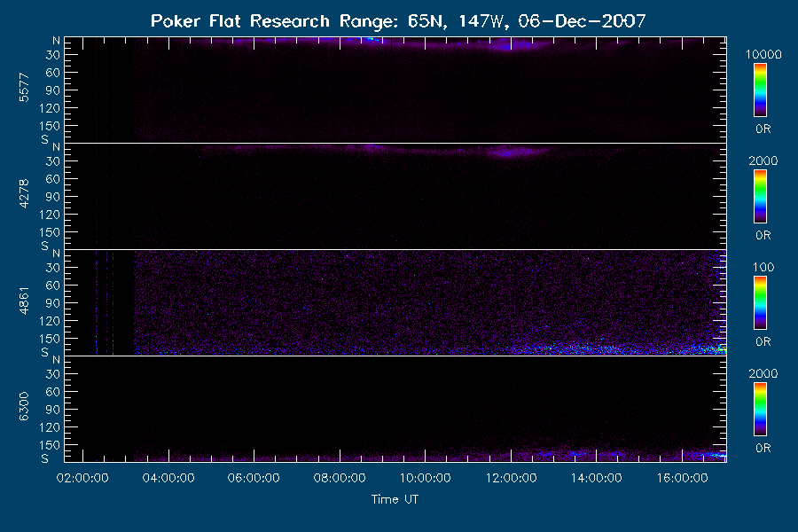The image size is (798, 532).
Task: Select the 6300 panel label
Action: pos(24,407)
